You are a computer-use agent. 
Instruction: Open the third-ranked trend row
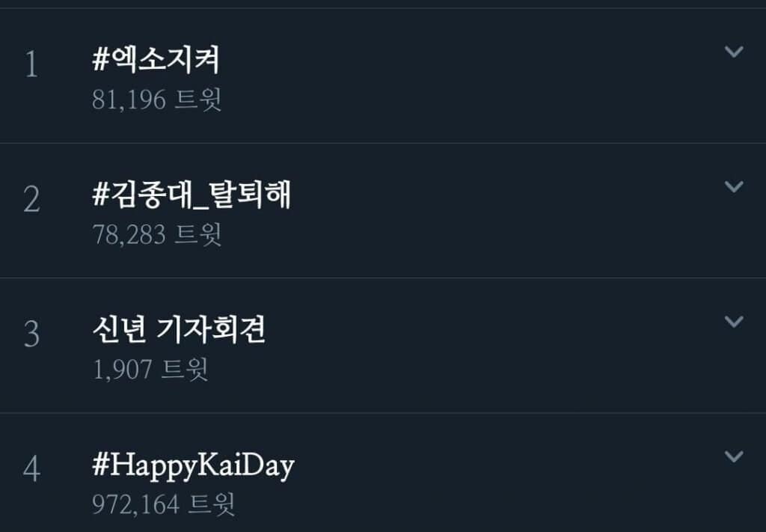coord(449,346)
